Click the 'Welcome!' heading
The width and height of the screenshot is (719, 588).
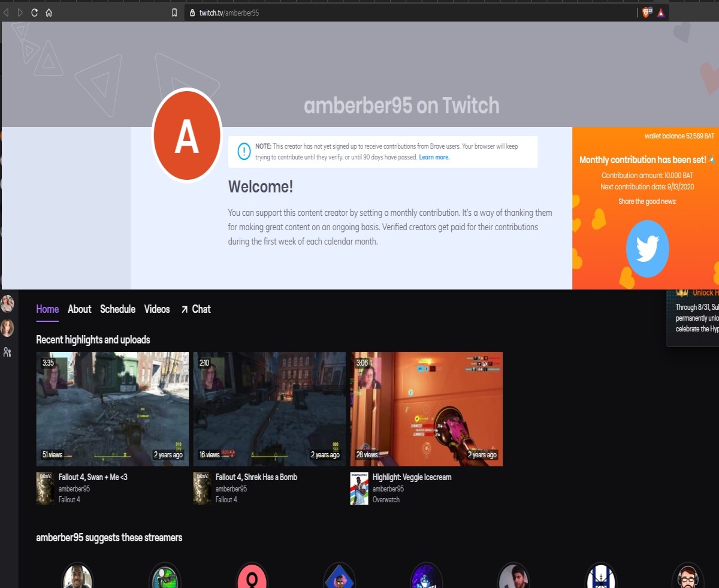click(x=261, y=187)
